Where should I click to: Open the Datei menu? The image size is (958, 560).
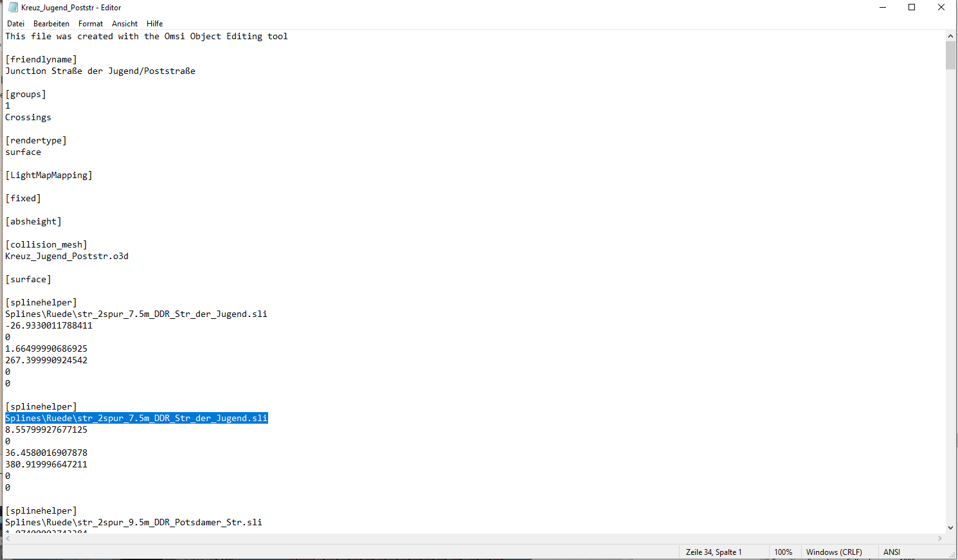[16, 24]
